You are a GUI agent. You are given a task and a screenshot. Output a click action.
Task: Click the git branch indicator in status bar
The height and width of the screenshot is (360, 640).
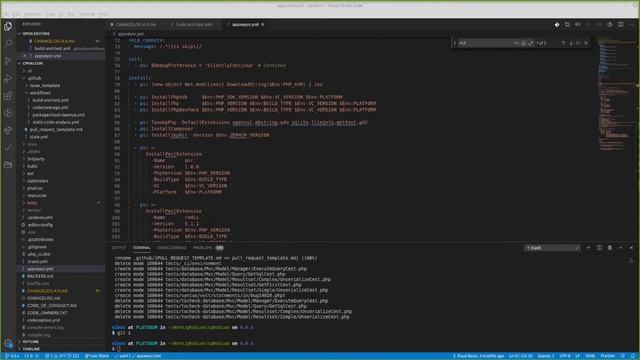click(x=12, y=356)
